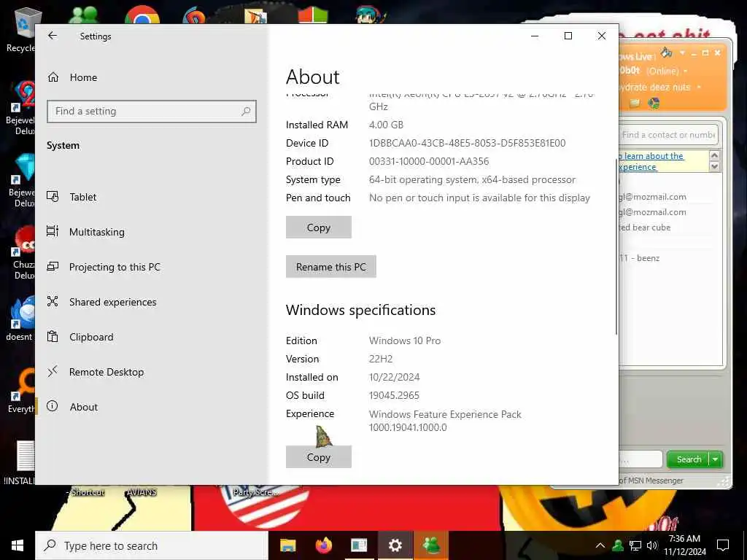Open the news reader taskbar icon
Viewport: 747px width, 560px height.
pyautogui.click(x=359, y=545)
